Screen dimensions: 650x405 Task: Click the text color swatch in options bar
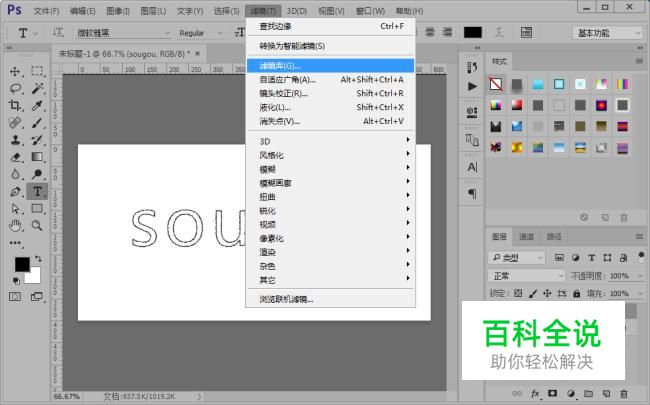[x=473, y=32]
